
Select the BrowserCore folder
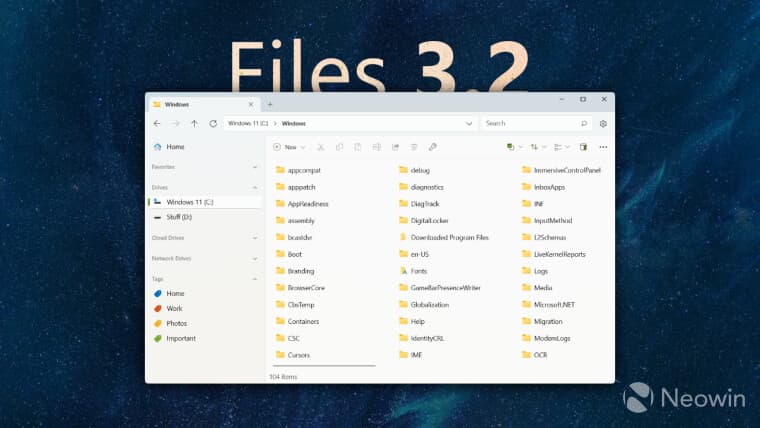[x=300, y=287]
